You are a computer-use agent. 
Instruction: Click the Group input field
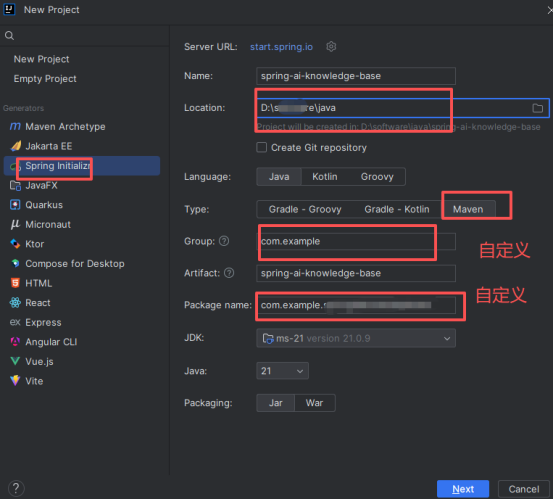356,241
